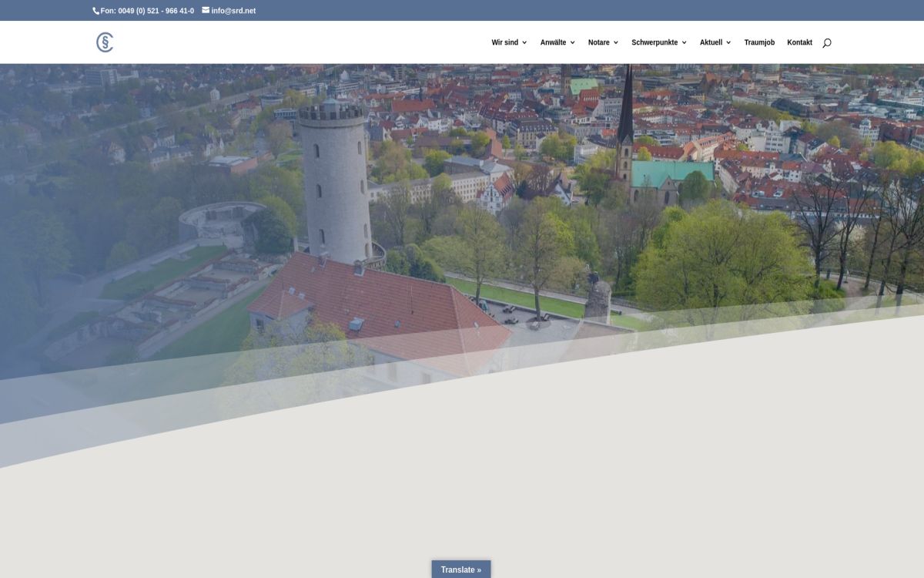Navigate to the Traumjob page
The width and height of the screenshot is (924, 578).
[759, 42]
